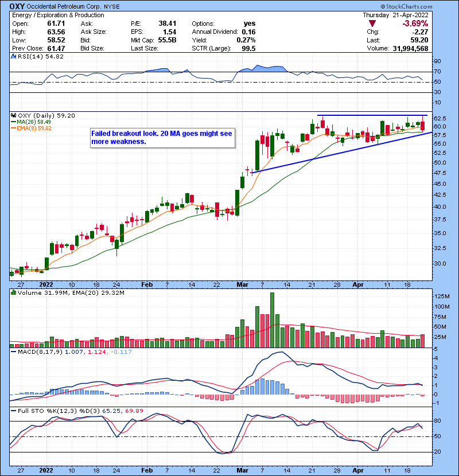Select the OXY ticker symbol in the header
The image size is (459, 476).
coord(17,6)
